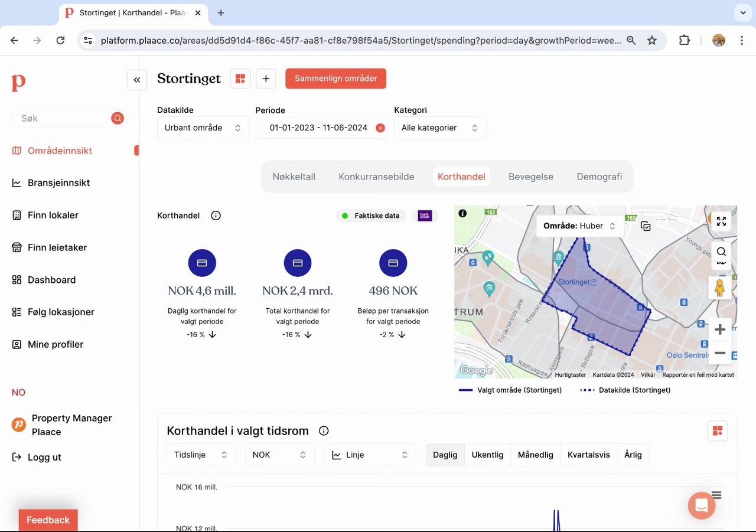756x532 pixels.
Task: Open info icon beside Korthandel i valgt tidsrom
Action: point(324,431)
